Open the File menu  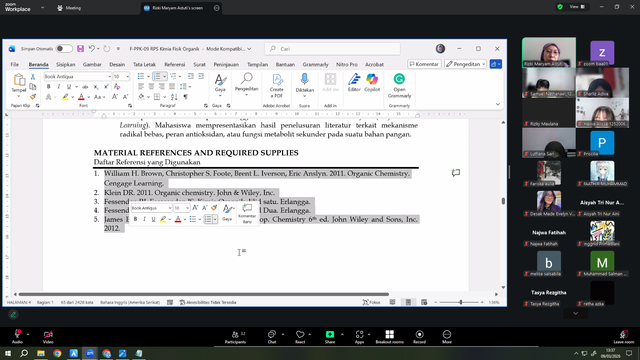[x=15, y=64]
